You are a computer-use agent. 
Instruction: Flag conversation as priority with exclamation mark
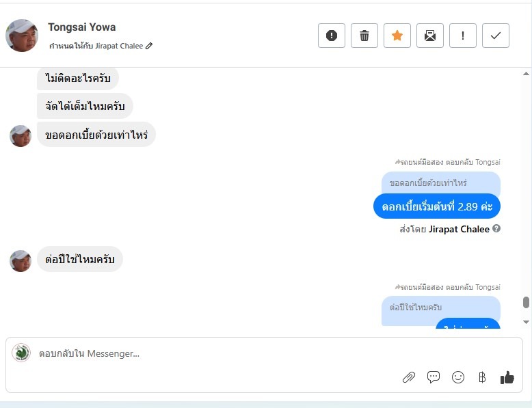click(x=463, y=36)
